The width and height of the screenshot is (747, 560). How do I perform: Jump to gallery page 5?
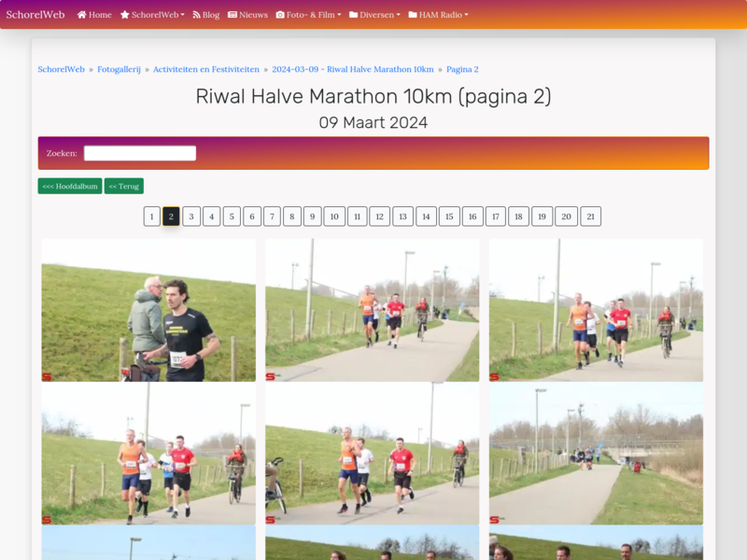232,217
